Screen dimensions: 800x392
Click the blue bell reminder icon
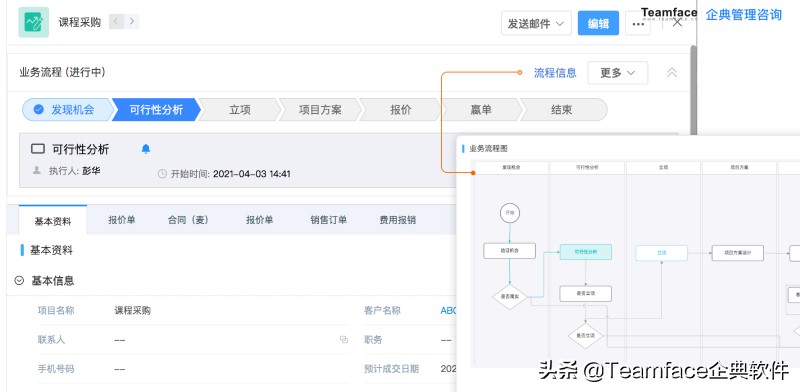coord(146,149)
